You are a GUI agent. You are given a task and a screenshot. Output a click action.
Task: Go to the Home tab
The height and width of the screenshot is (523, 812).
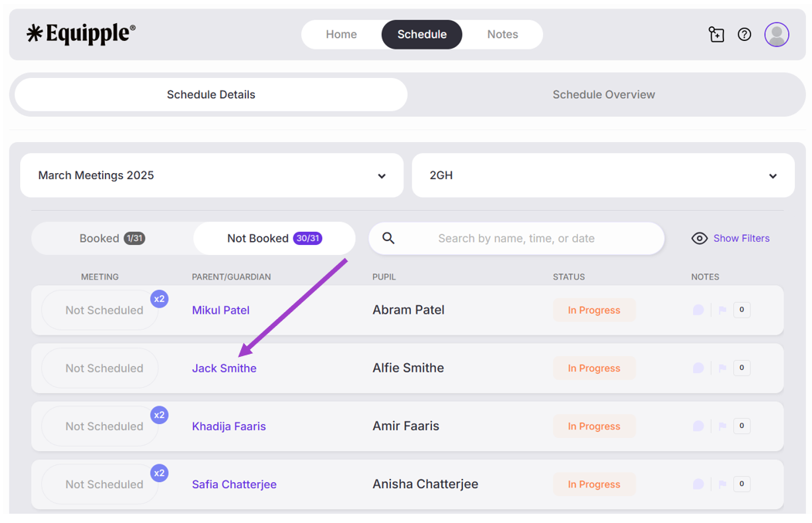341,35
